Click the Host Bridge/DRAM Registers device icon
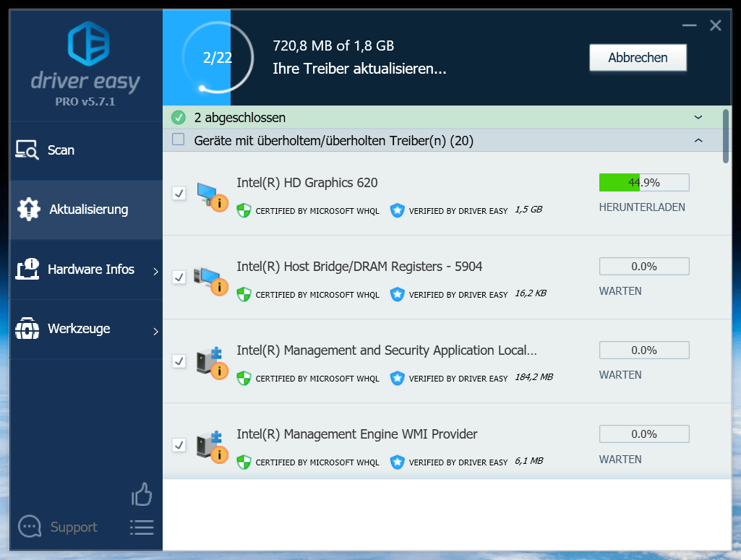The image size is (741, 560). point(211,281)
